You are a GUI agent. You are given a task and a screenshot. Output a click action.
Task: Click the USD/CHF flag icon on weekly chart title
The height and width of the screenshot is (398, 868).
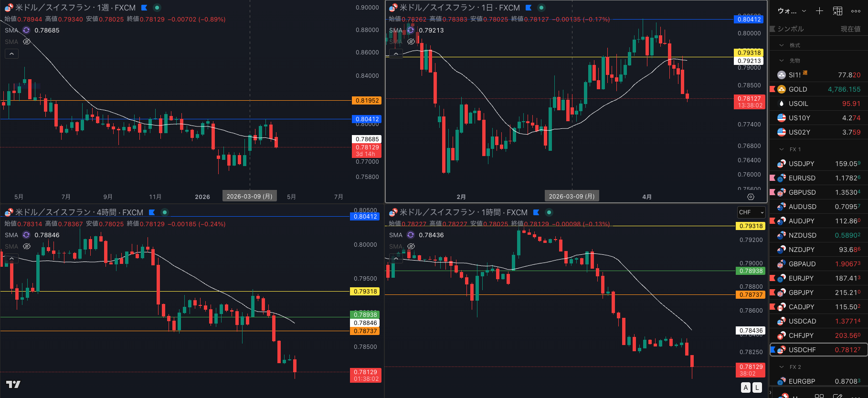[9, 8]
